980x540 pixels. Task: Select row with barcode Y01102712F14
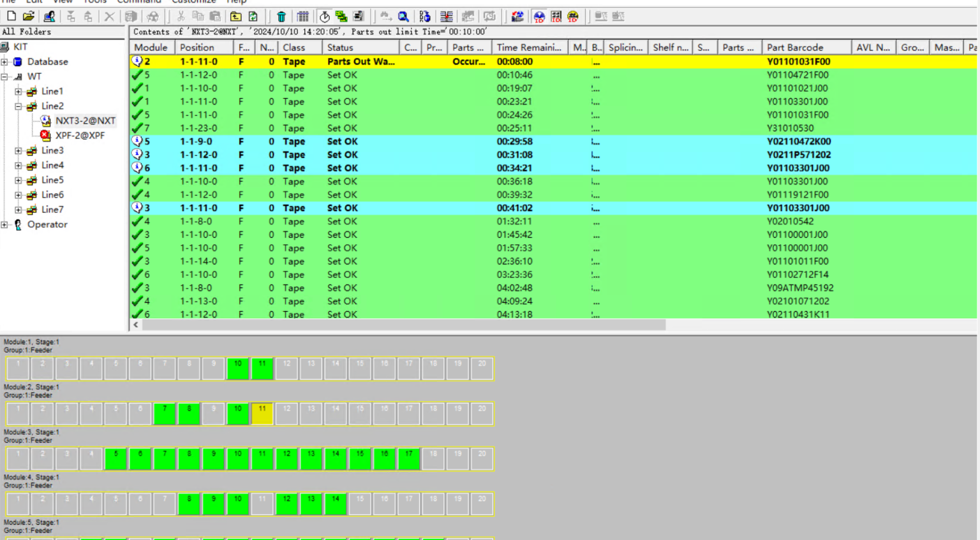(553, 274)
